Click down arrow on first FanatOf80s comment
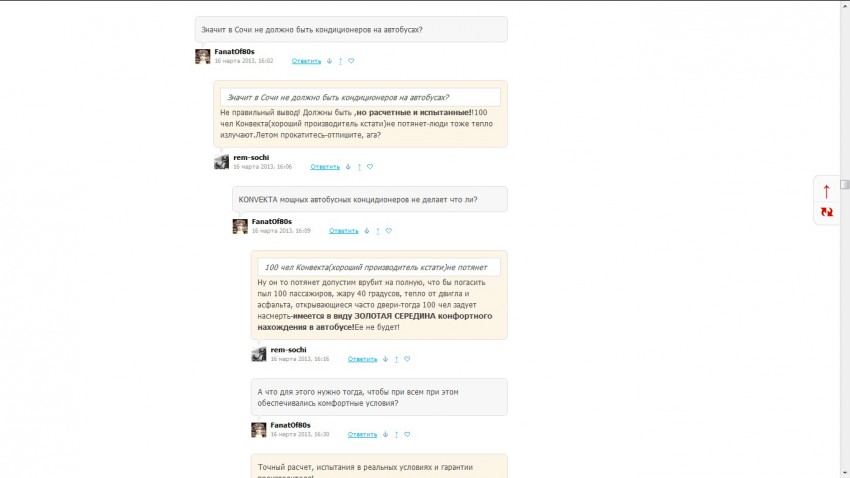This screenshot has height=478, width=850. 329,61
